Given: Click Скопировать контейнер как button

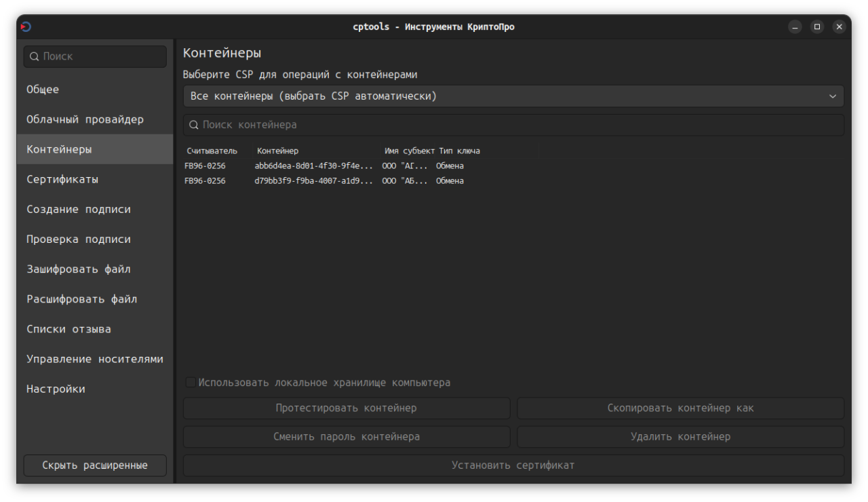Looking at the screenshot, I should 681,408.
